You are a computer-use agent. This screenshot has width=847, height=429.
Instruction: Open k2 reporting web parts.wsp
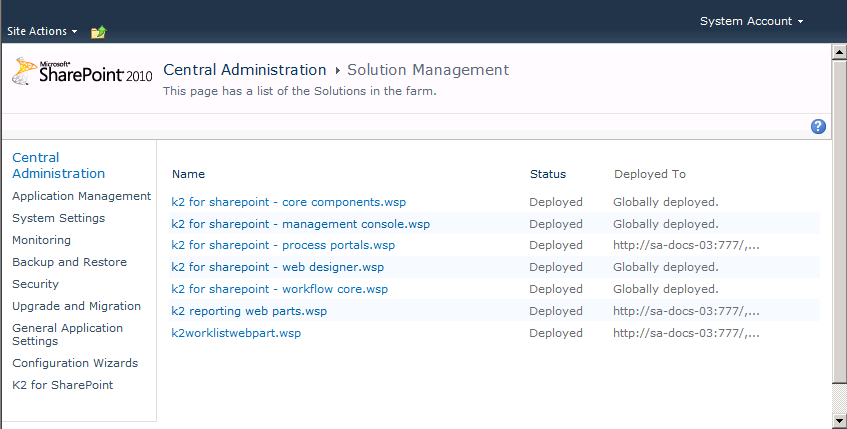point(249,311)
